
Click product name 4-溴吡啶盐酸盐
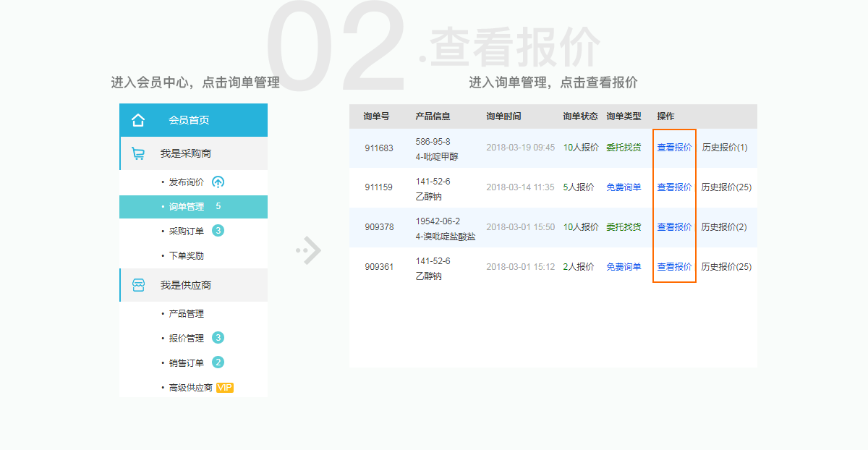[x=446, y=237]
